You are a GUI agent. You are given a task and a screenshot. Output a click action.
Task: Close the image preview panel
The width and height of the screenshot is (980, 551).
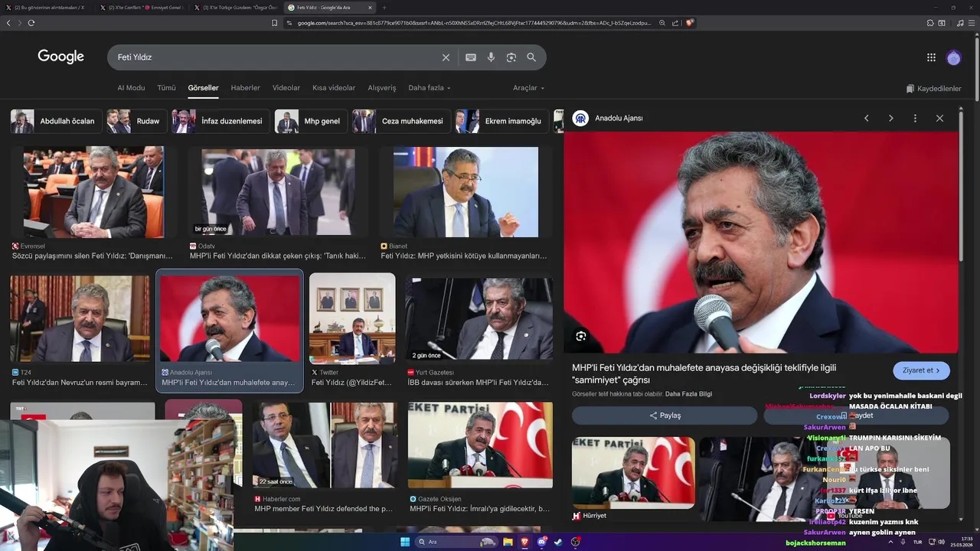[939, 118]
